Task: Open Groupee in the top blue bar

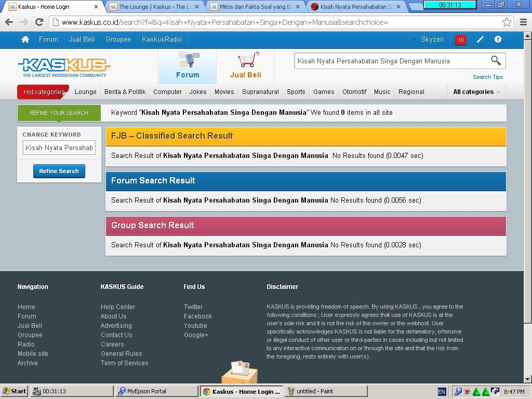Action: tap(118, 39)
